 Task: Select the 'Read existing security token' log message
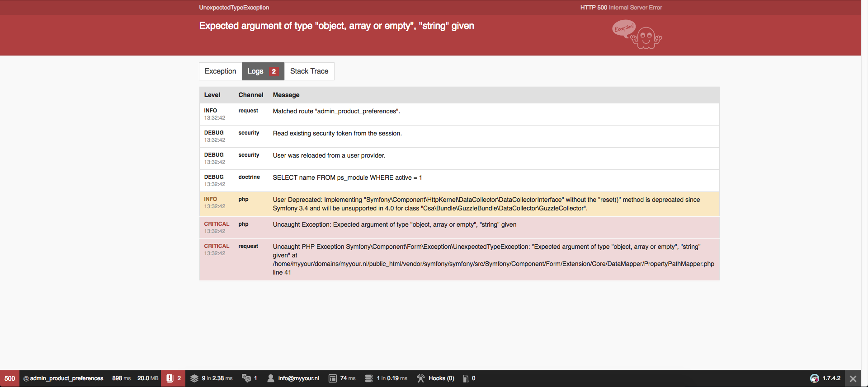pos(337,133)
